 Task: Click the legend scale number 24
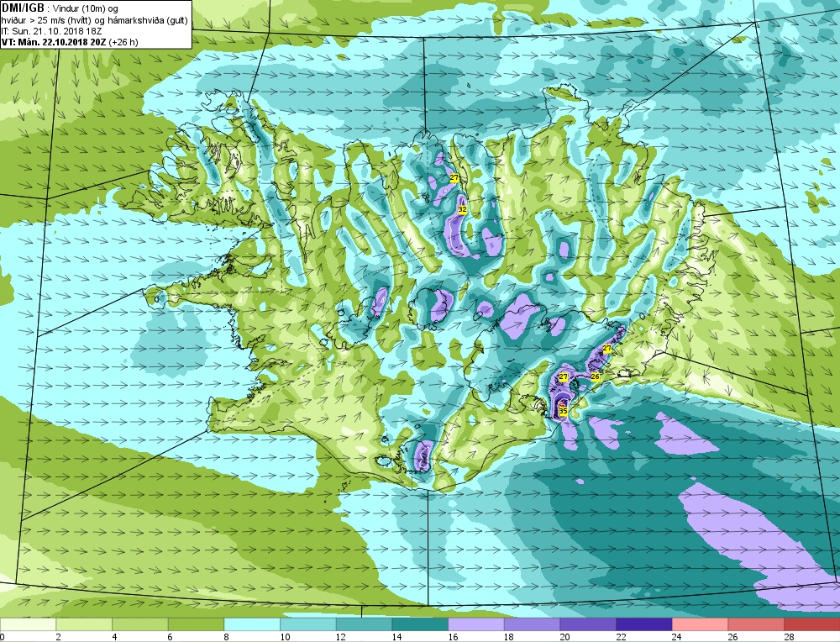[x=677, y=637]
